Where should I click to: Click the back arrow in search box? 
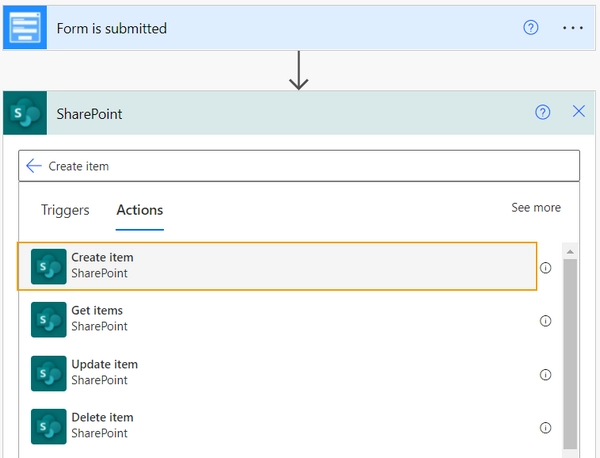(34, 166)
